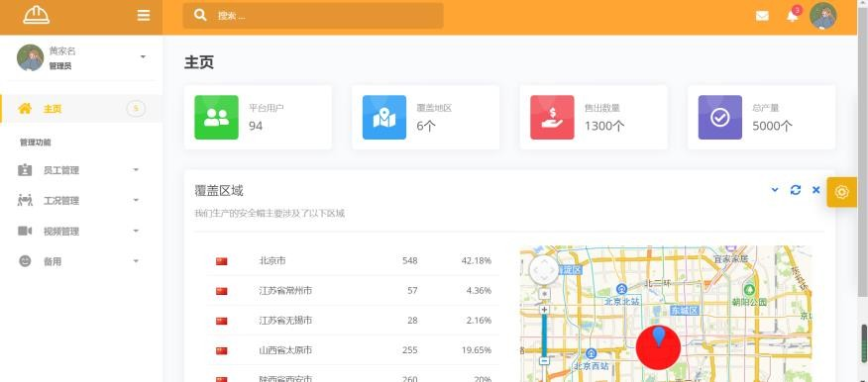Screen dimensions: 868x382
Task: Select the 主页 sidebar item
Action: (81, 109)
